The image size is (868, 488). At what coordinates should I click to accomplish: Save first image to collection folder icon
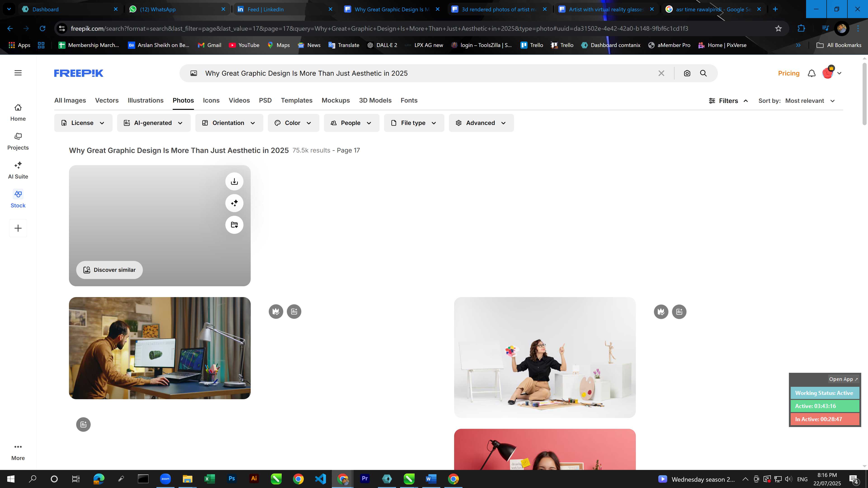pos(234,225)
